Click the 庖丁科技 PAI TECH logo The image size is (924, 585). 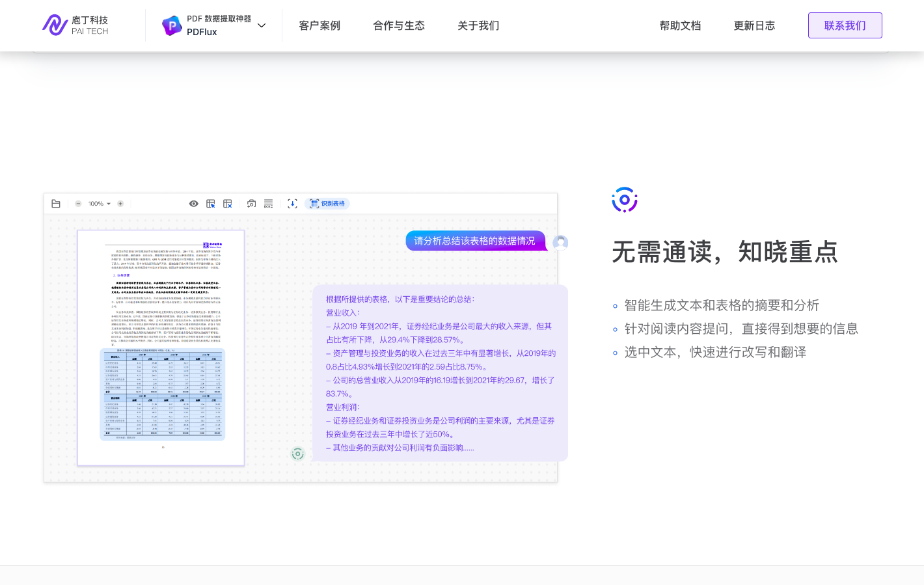pyautogui.click(x=75, y=25)
